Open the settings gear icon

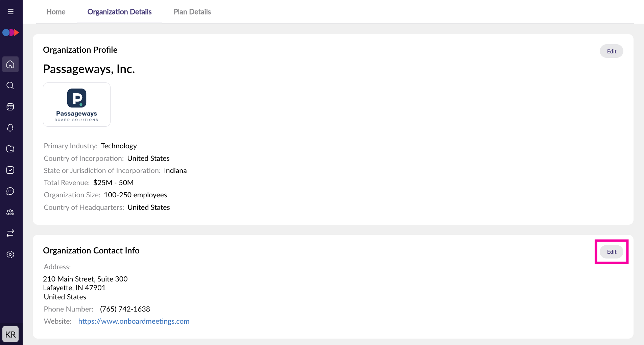point(10,254)
